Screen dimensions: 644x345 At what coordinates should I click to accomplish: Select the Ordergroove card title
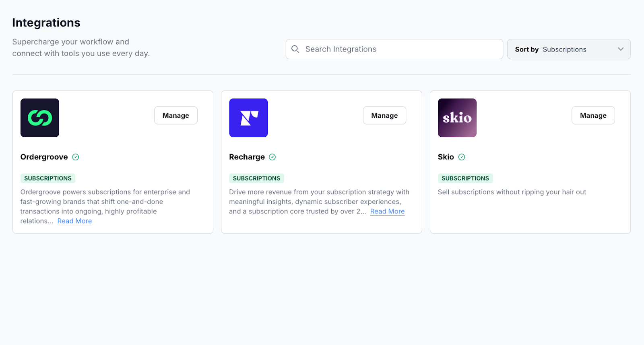pos(44,157)
